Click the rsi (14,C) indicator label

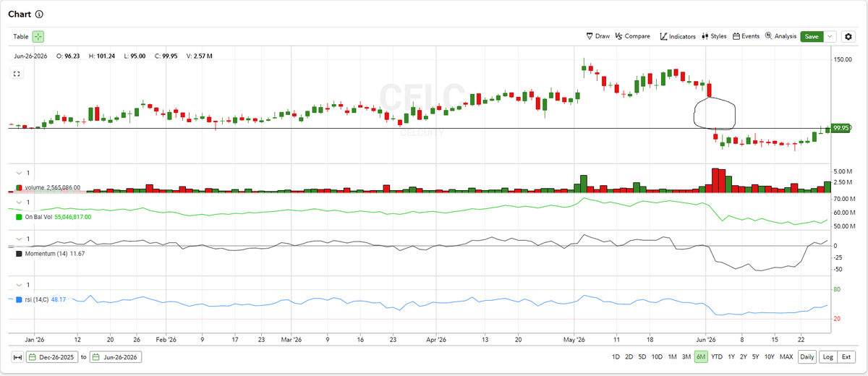[x=37, y=299]
